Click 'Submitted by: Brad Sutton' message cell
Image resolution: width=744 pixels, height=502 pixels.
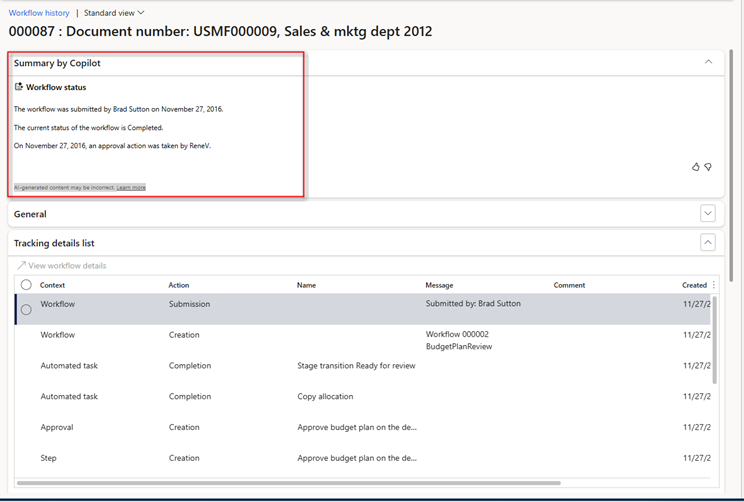tap(473, 304)
